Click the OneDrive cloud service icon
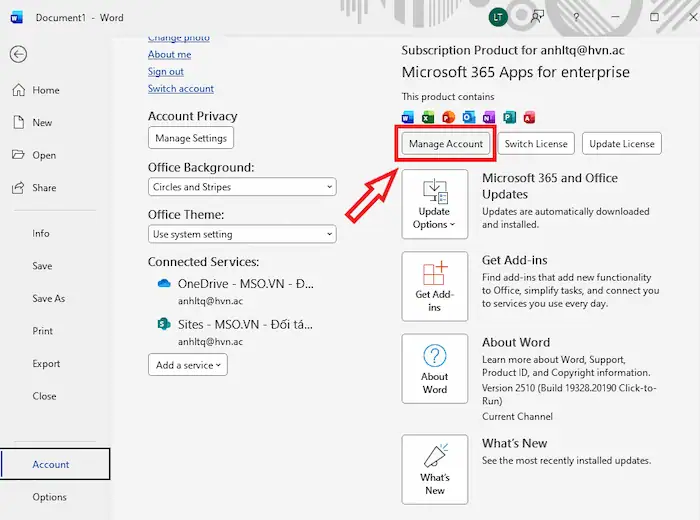The width and height of the screenshot is (700, 520). 164,283
